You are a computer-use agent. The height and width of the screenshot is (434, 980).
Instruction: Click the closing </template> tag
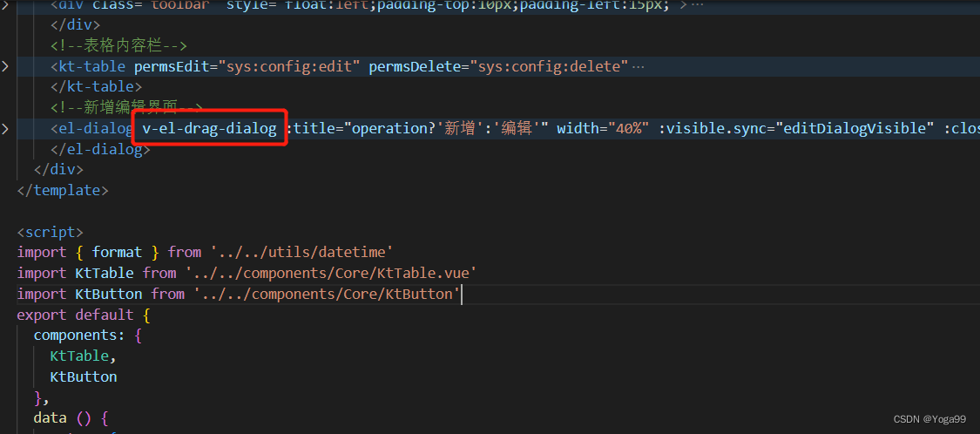(x=63, y=189)
